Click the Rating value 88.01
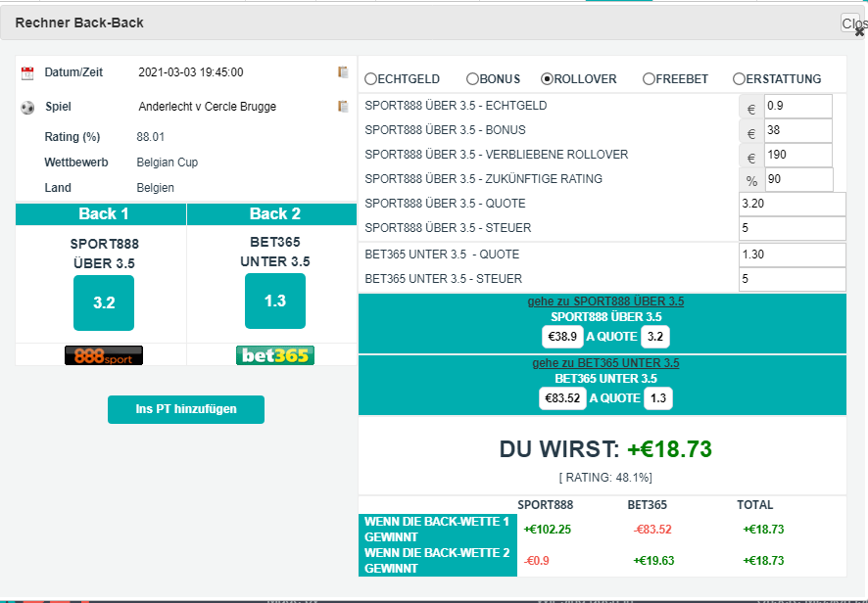The image size is (868, 603). pos(151,137)
